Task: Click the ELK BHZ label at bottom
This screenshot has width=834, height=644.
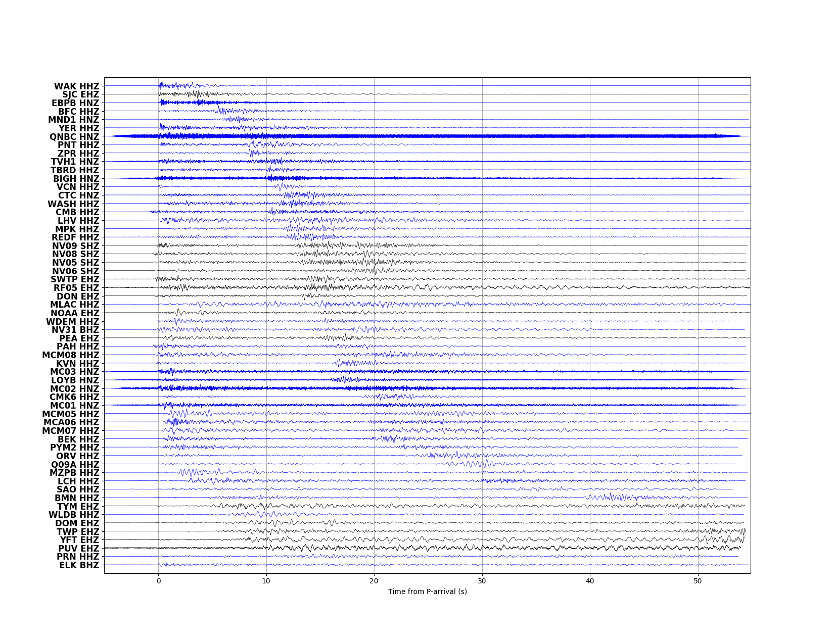Action: [x=79, y=565]
